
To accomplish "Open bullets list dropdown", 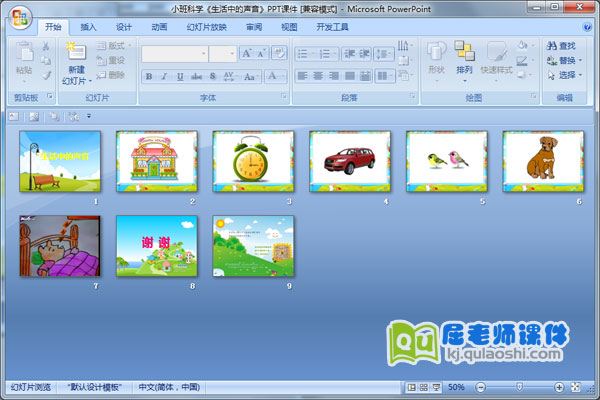I will point(305,54).
